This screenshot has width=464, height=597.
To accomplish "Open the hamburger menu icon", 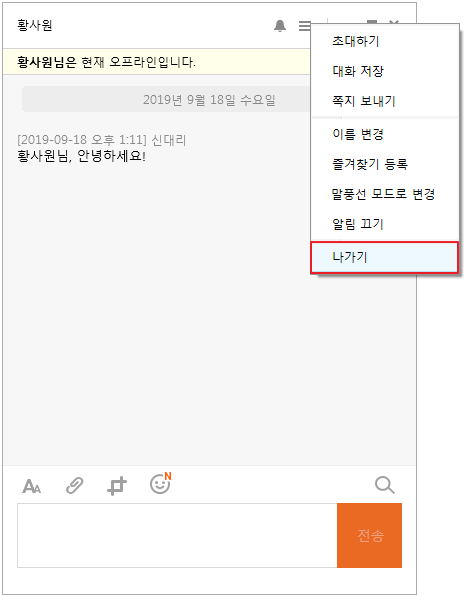I will (304, 26).
